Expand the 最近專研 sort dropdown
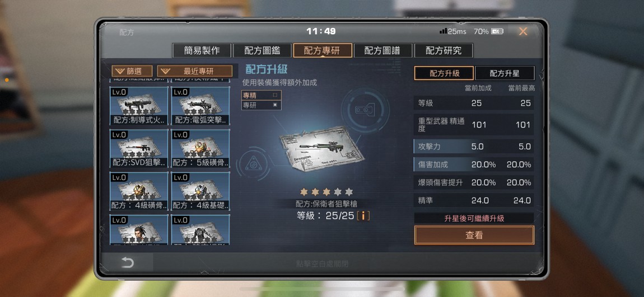 click(x=195, y=72)
